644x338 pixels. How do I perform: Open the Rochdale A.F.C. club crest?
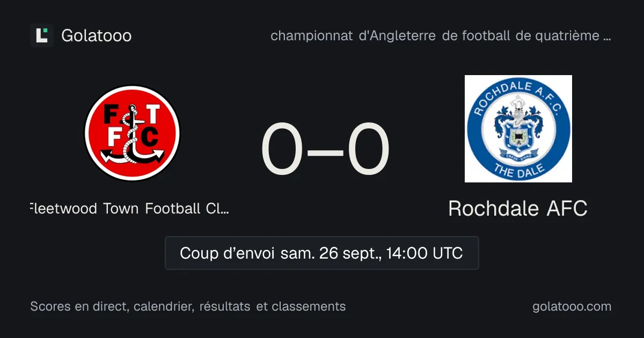point(518,129)
